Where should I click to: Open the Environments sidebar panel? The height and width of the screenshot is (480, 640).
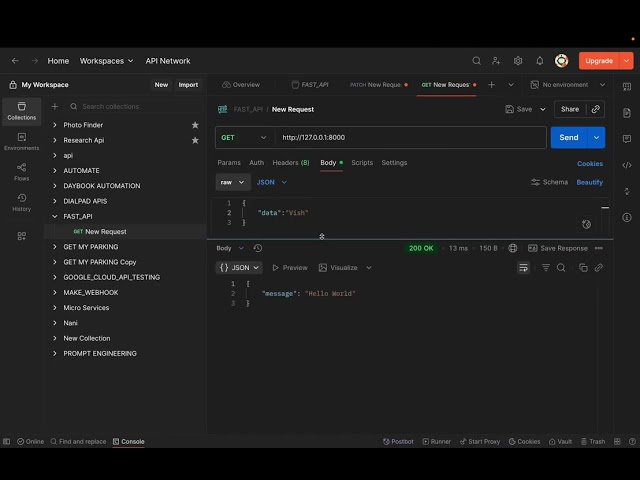(22, 142)
